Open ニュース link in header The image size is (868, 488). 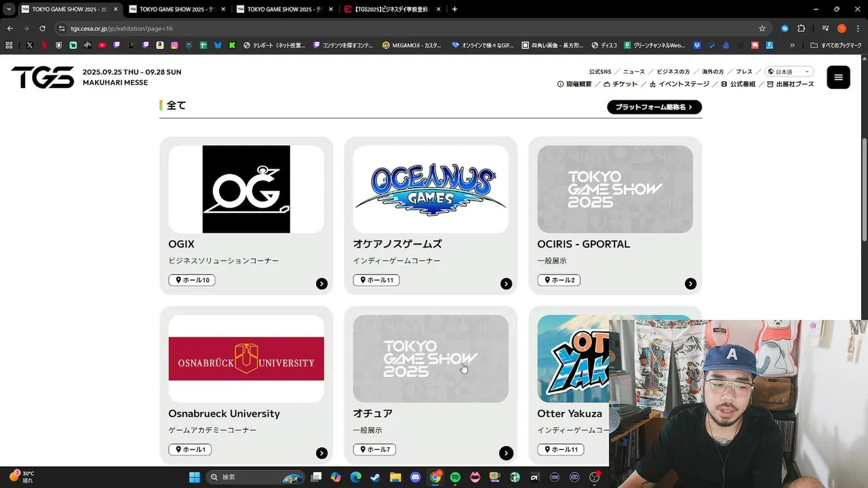(634, 71)
